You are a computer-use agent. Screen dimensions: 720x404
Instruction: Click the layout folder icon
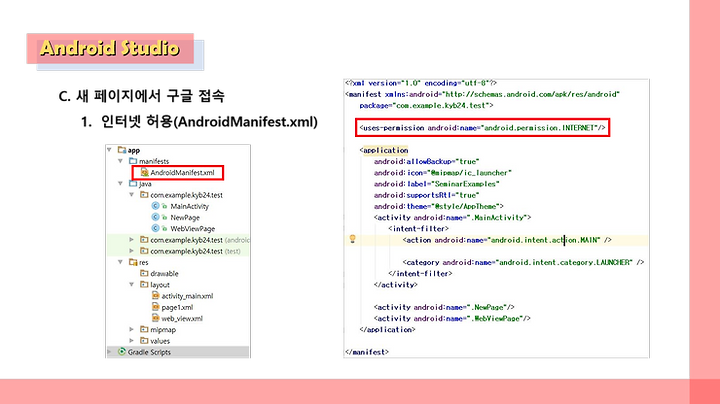pyautogui.click(x=144, y=284)
